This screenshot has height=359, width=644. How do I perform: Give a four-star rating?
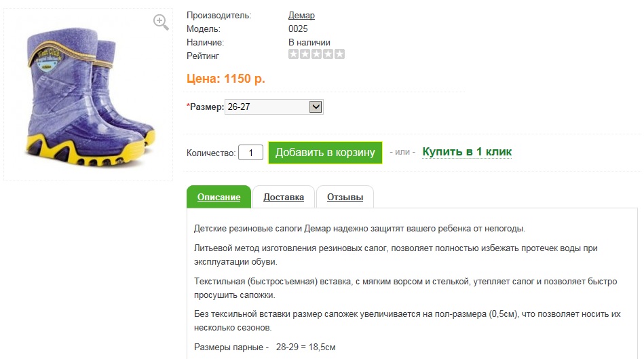point(328,54)
